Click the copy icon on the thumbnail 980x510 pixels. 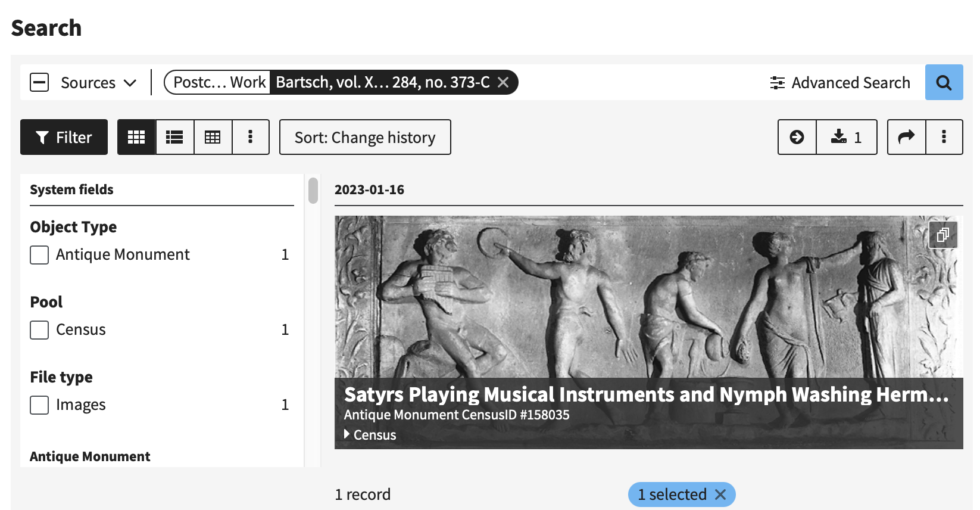click(x=943, y=235)
